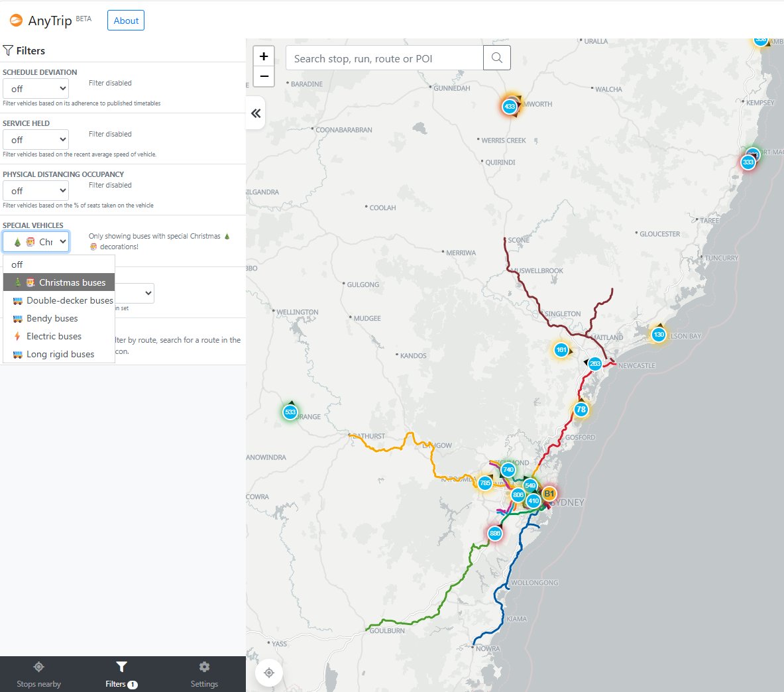Click the Stops nearby icon
Image resolution: width=784 pixels, height=692 pixels.
38,667
